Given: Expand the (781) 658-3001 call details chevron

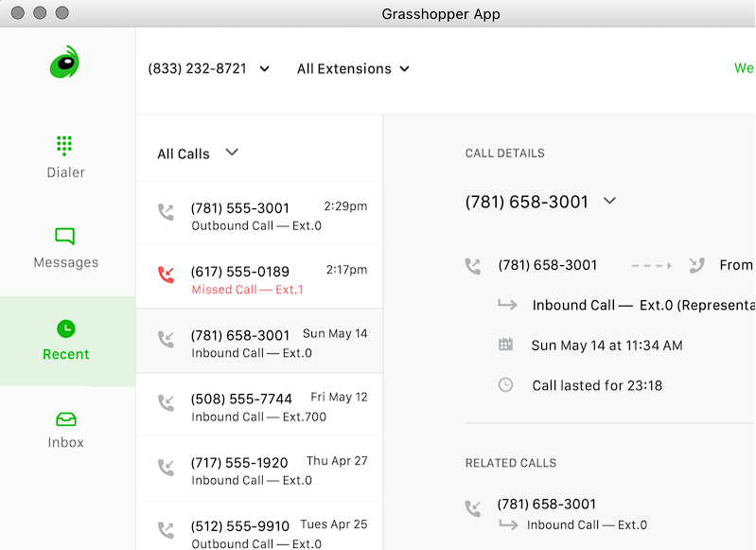Looking at the screenshot, I should coord(609,202).
